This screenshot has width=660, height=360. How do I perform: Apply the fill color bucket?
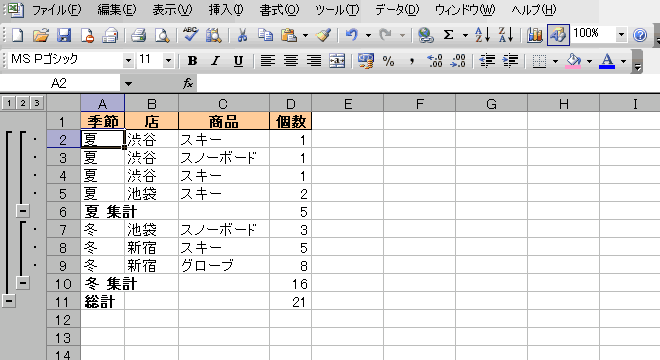tap(573, 61)
